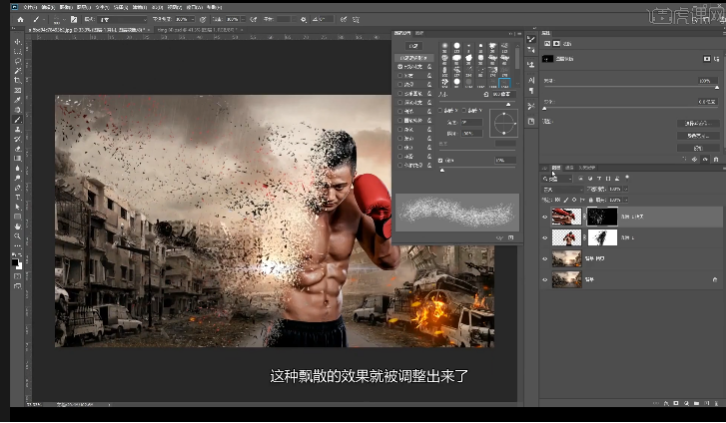
Task: Select the Crop tool
Action: [18, 81]
